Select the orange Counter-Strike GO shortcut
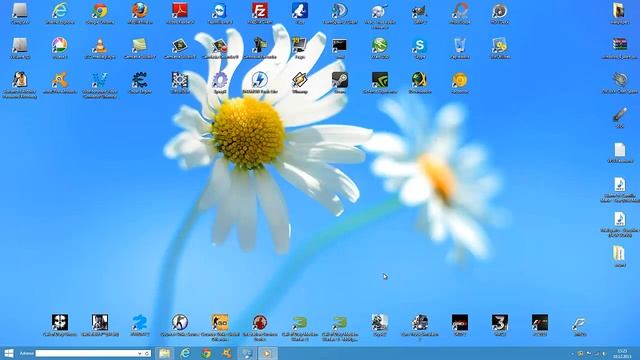 [220, 322]
